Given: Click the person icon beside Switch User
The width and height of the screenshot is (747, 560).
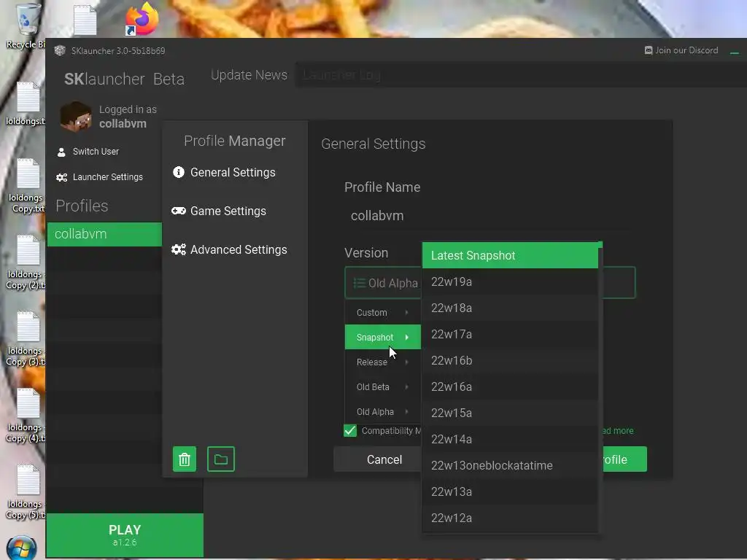Looking at the screenshot, I should coord(61,152).
